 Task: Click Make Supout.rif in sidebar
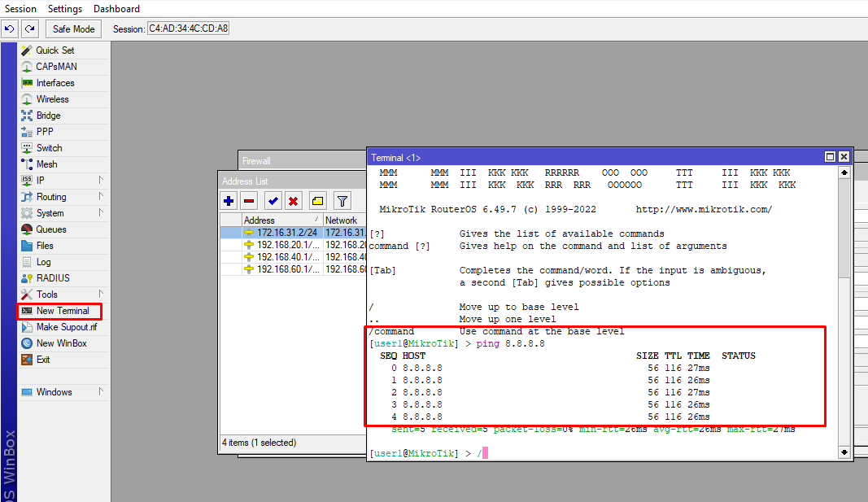point(63,327)
